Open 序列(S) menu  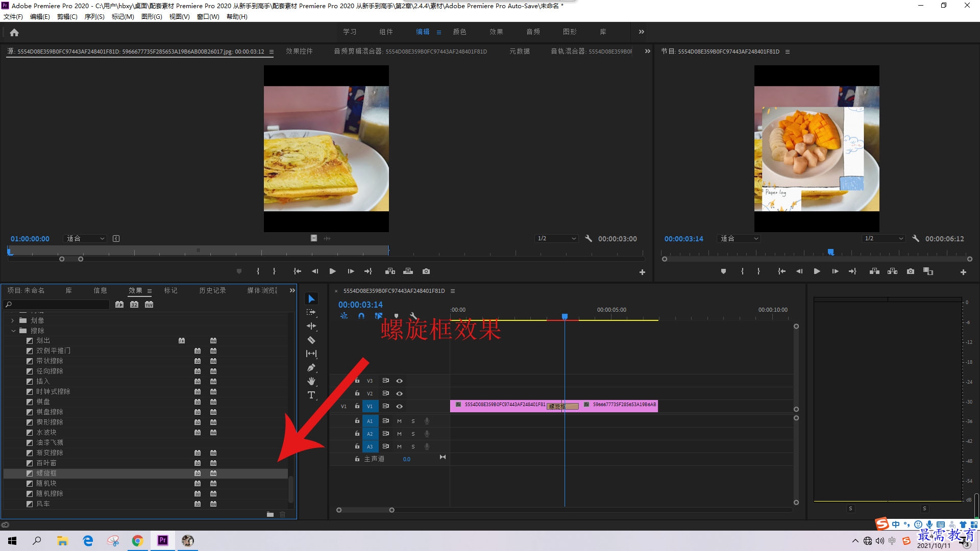[94, 16]
